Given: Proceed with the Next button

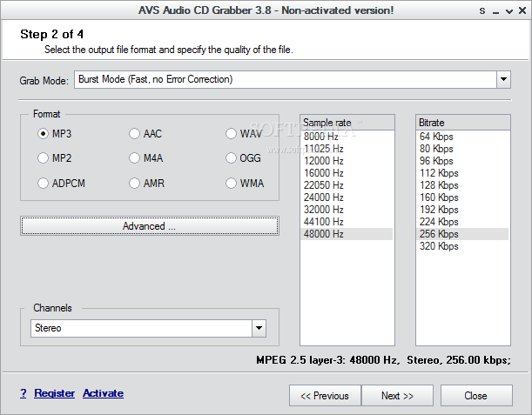Looking at the screenshot, I should [x=397, y=395].
